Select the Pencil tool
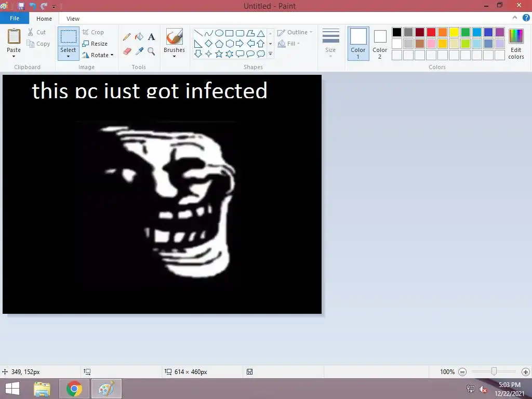532x399 pixels. (x=127, y=37)
